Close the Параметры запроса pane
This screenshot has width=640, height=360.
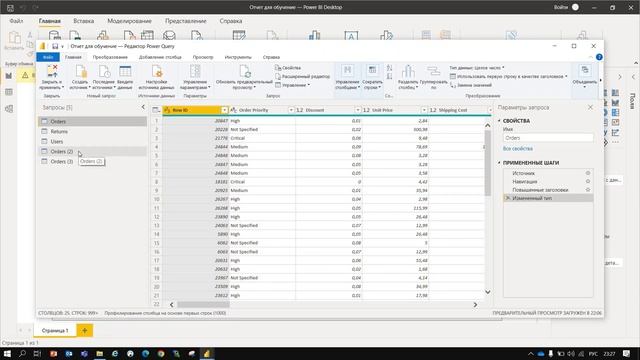(x=590, y=107)
